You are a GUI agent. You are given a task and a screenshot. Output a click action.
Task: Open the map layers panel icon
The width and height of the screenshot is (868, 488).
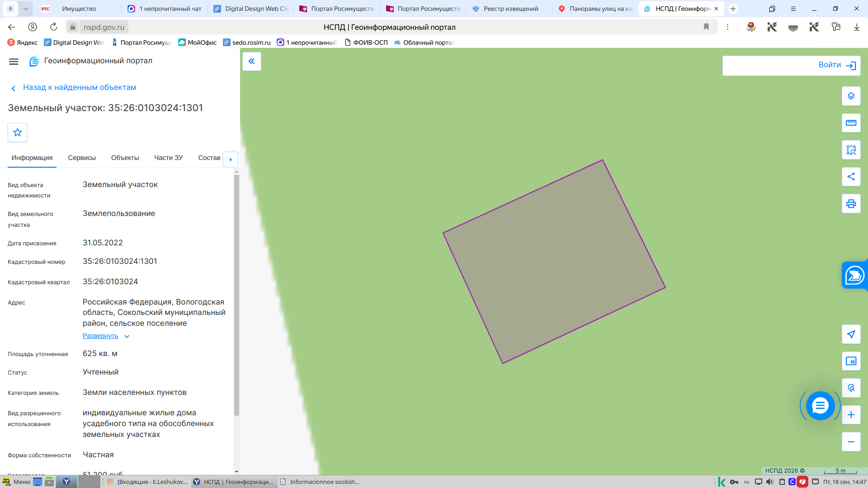tap(851, 96)
